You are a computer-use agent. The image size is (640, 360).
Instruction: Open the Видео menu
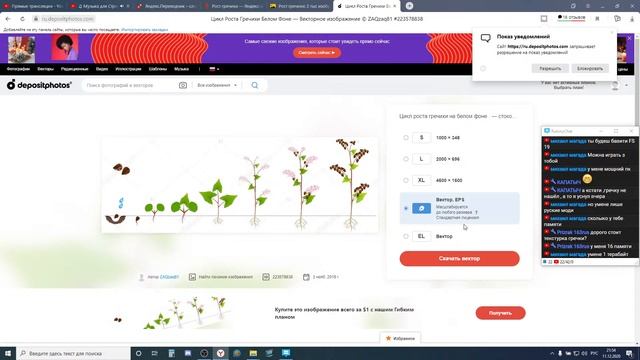[102, 69]
